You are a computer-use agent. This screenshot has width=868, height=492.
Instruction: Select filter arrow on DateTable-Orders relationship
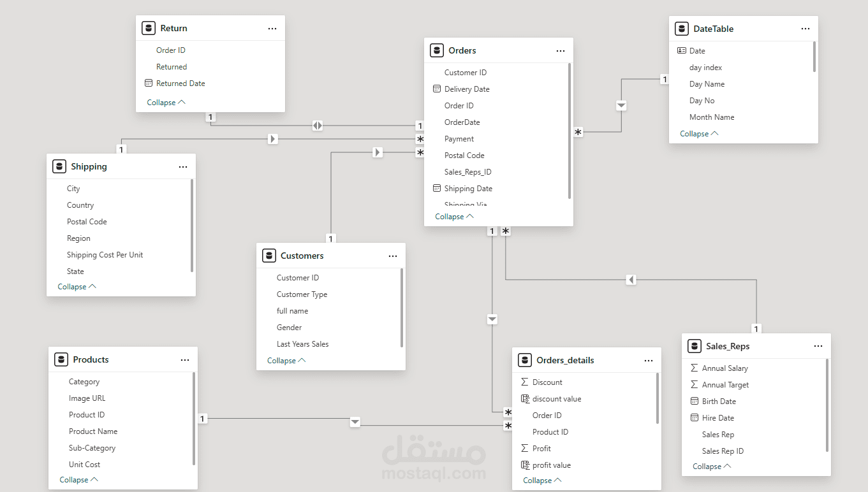pyautogui.click(x=622, y=105)
